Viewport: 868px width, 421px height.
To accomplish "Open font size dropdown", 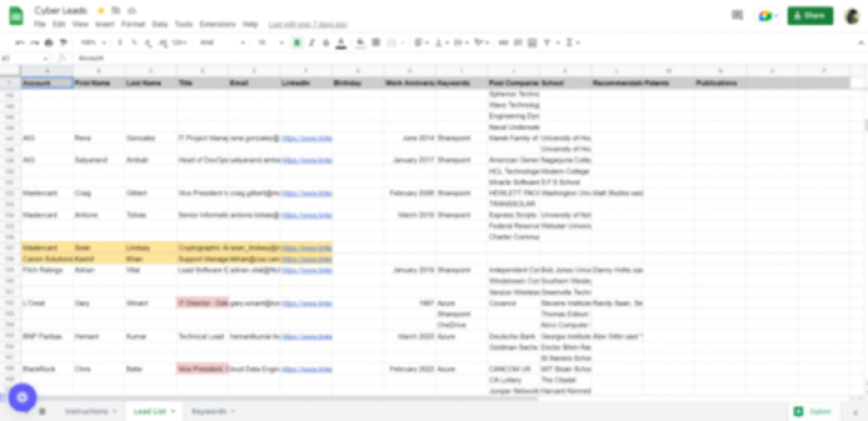I will [271, 43].
